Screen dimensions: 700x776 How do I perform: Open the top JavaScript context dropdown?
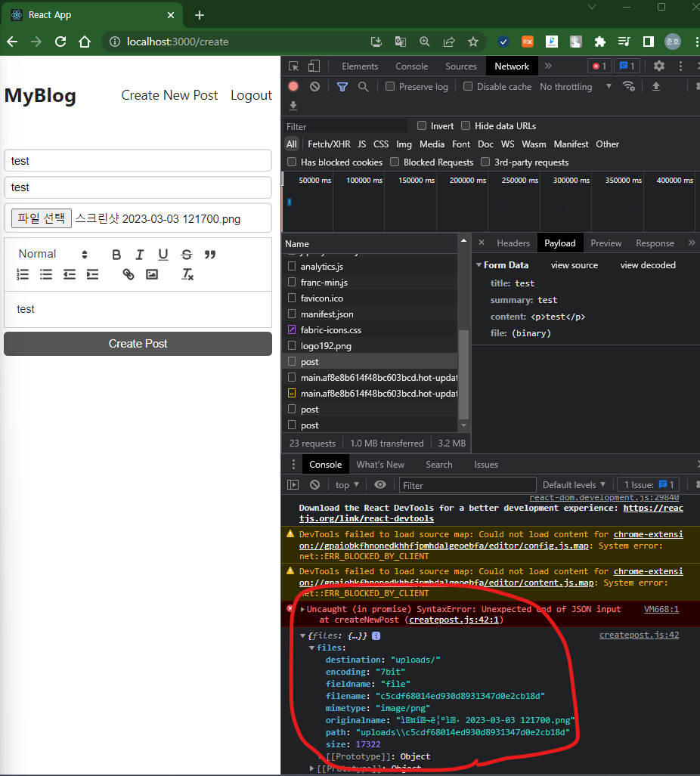pos(347,485)
